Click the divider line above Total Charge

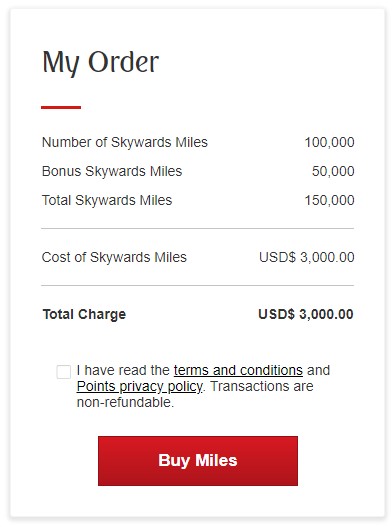point(198,286)
